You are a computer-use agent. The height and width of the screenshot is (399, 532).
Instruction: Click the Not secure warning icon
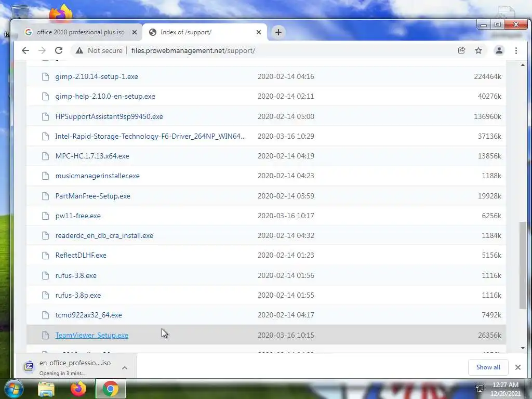pos(79,50)
